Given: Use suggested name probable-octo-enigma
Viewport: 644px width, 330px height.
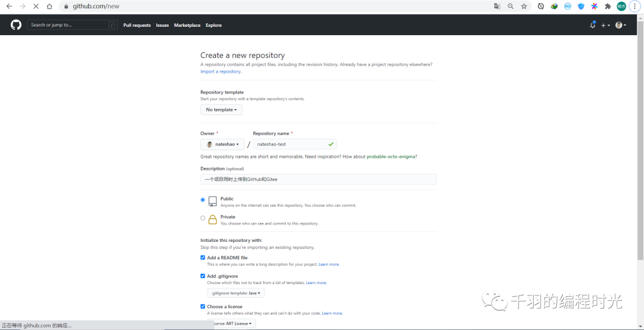Looking at the screenshot, I should click(x=391, y=157).
